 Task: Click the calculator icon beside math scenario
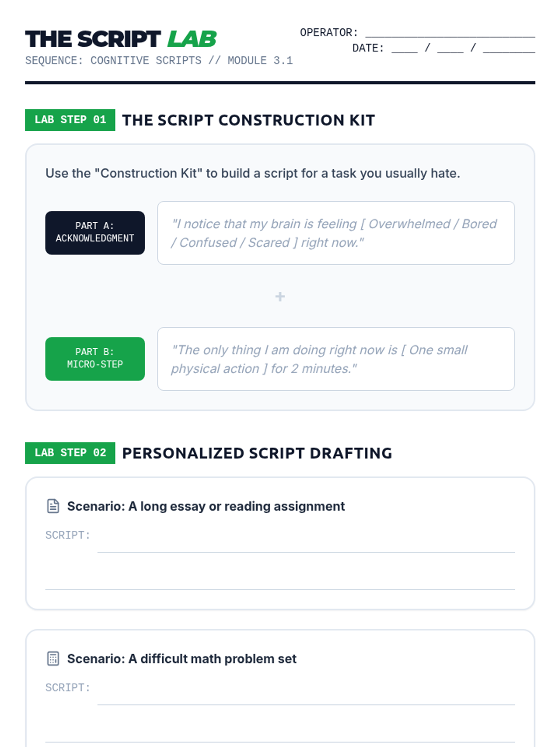pos(53,659)
